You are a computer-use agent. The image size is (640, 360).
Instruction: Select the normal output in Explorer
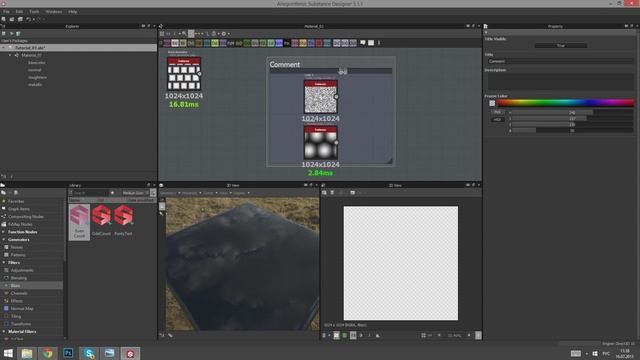35,70
